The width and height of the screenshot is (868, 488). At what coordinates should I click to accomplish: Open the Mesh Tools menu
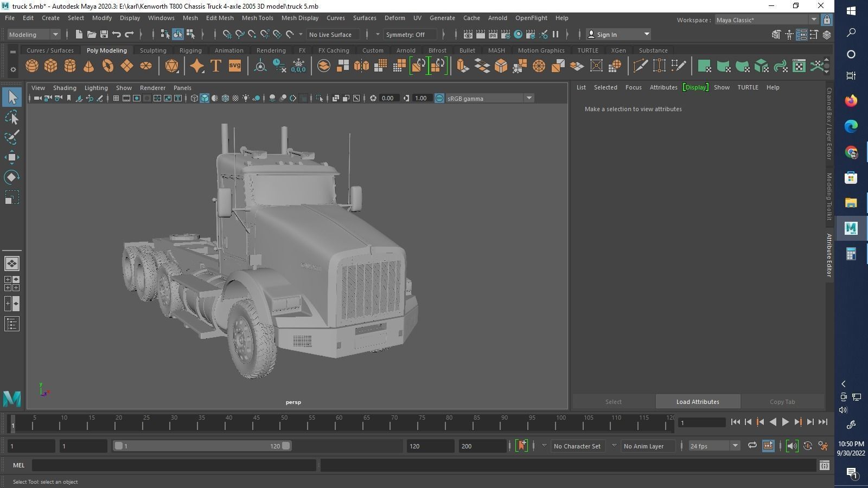(x=257, y=18)
